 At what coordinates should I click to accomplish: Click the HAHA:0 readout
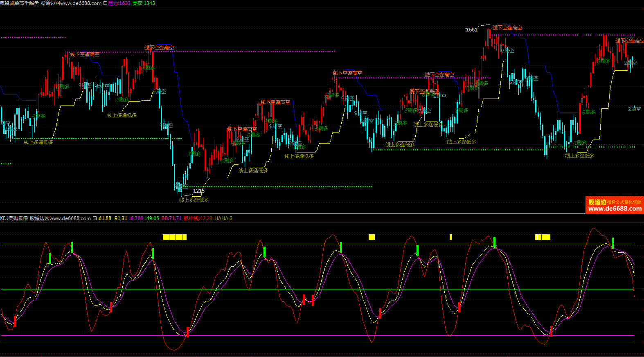pos(223,218)
